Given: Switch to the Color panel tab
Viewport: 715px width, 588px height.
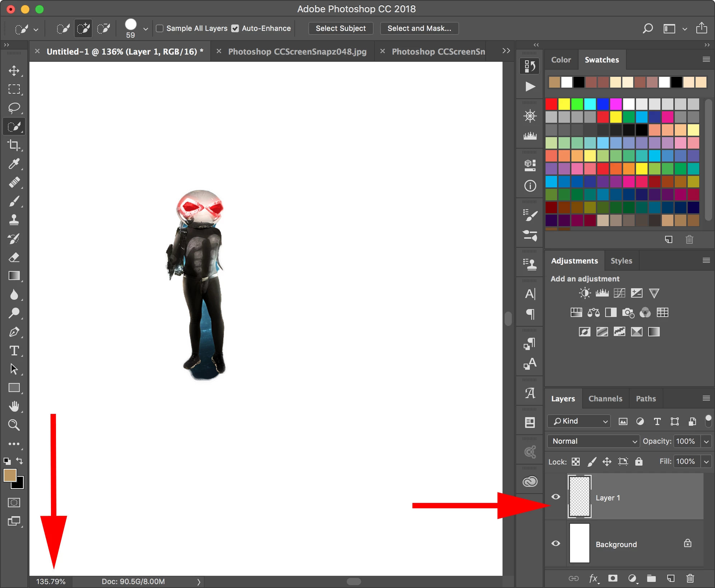Looking at the screenshot, I should pos(561,60).
